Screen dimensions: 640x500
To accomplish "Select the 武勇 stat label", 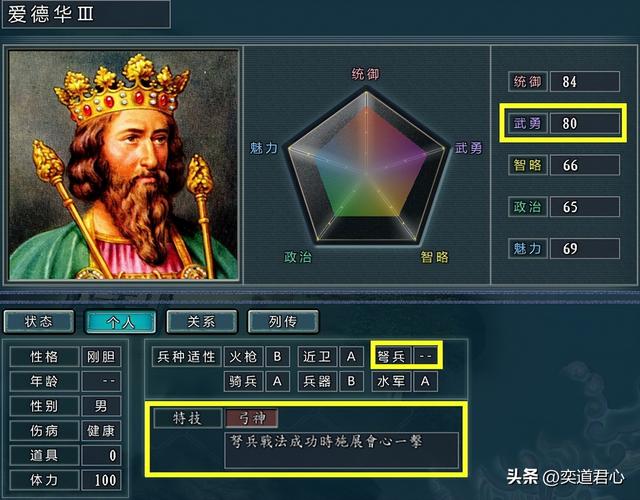I will [527, 123].
